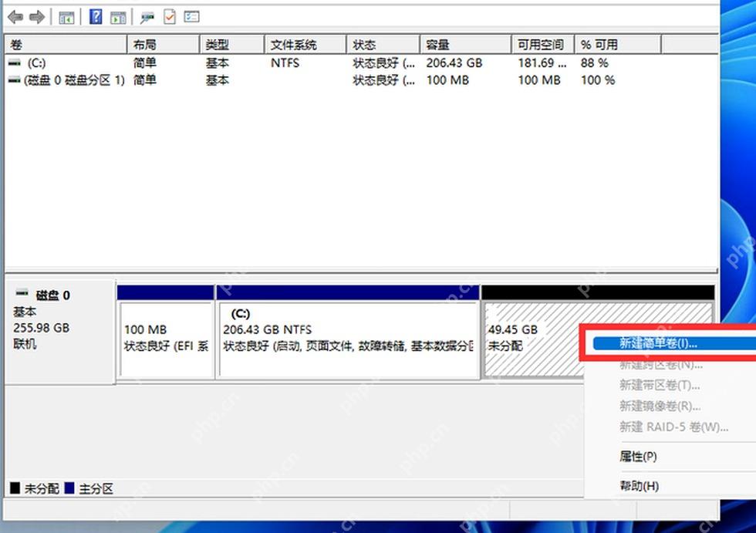
Task: Click the 88 % available cell
Action: pos(595,63)
